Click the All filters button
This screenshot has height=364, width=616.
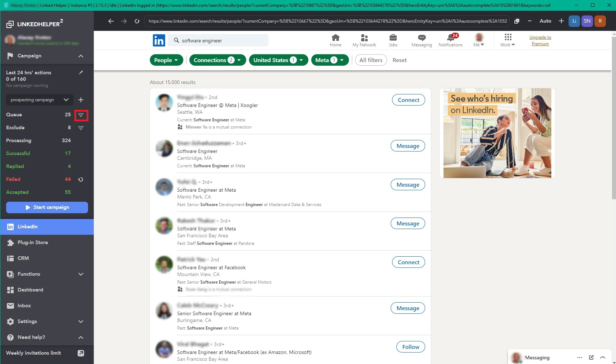371,60
